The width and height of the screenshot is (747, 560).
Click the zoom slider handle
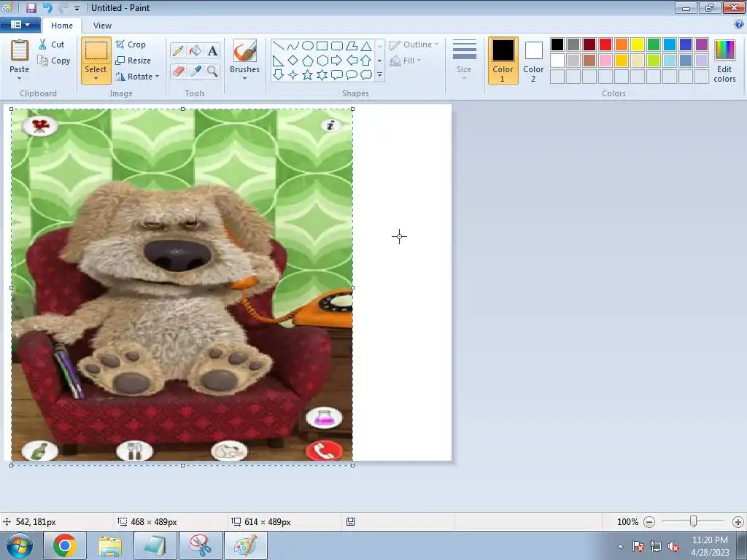(694, 521)
